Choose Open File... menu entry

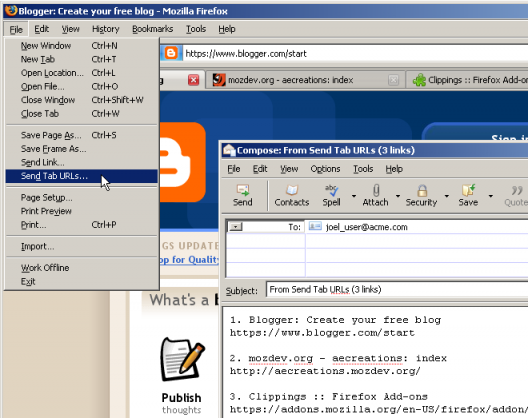pos(81,87)
